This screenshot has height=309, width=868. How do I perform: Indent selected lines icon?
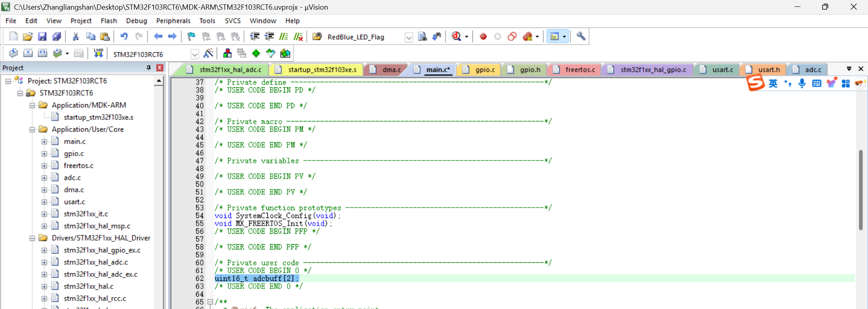(254, 37)
